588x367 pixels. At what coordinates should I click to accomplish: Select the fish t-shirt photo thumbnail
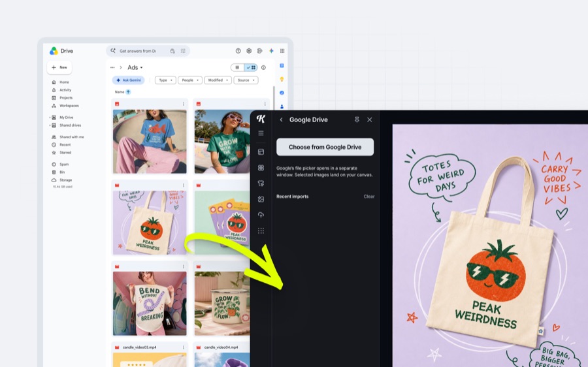point(150,141)
